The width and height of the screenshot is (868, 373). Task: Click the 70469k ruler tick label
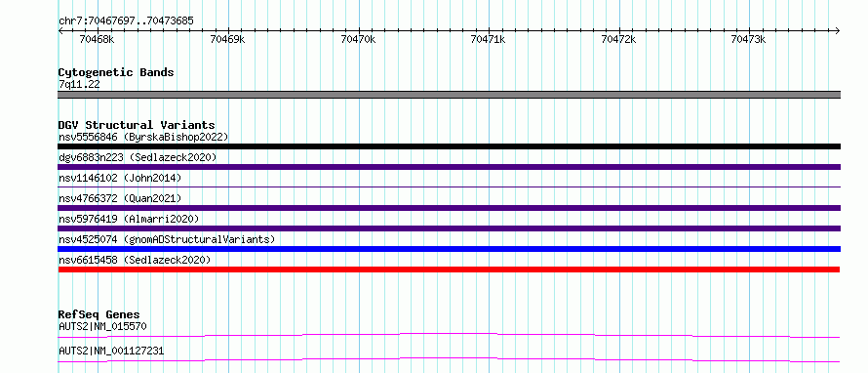click(227, 39)
